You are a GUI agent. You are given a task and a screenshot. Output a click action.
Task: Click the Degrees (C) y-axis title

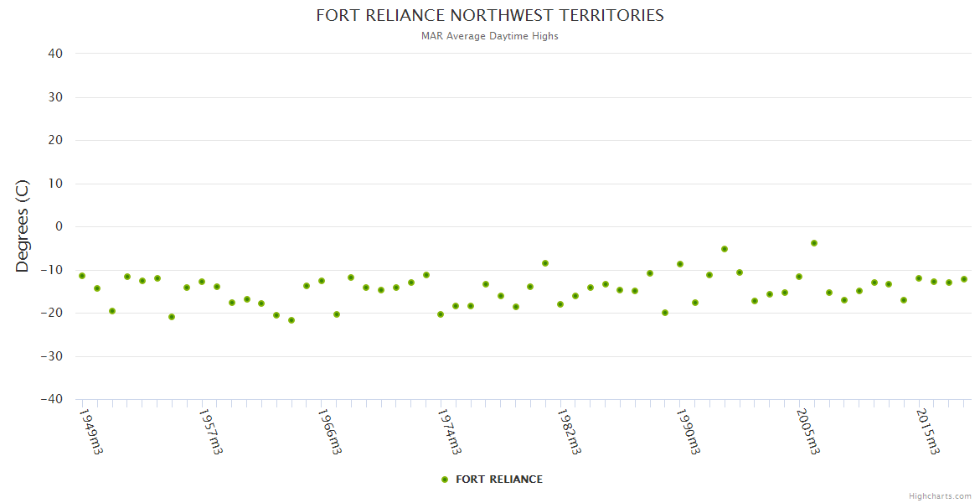(23, 226)
